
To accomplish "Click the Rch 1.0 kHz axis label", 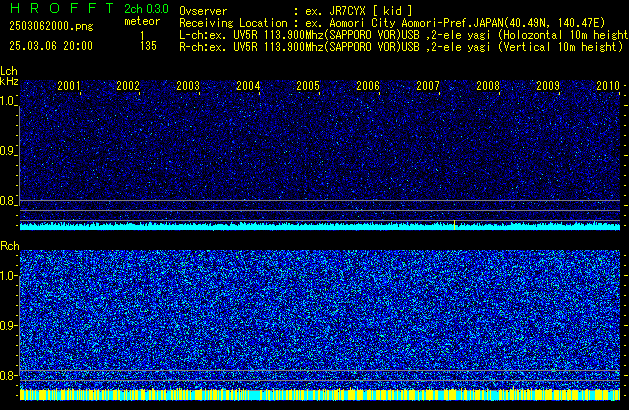I will point(8,276).
